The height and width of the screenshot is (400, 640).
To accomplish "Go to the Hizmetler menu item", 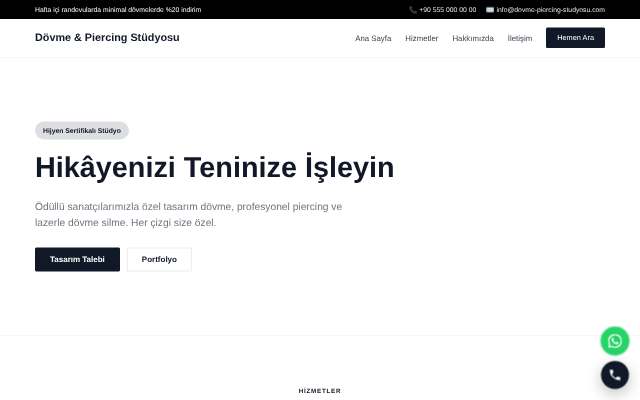I will click(422, 38).
